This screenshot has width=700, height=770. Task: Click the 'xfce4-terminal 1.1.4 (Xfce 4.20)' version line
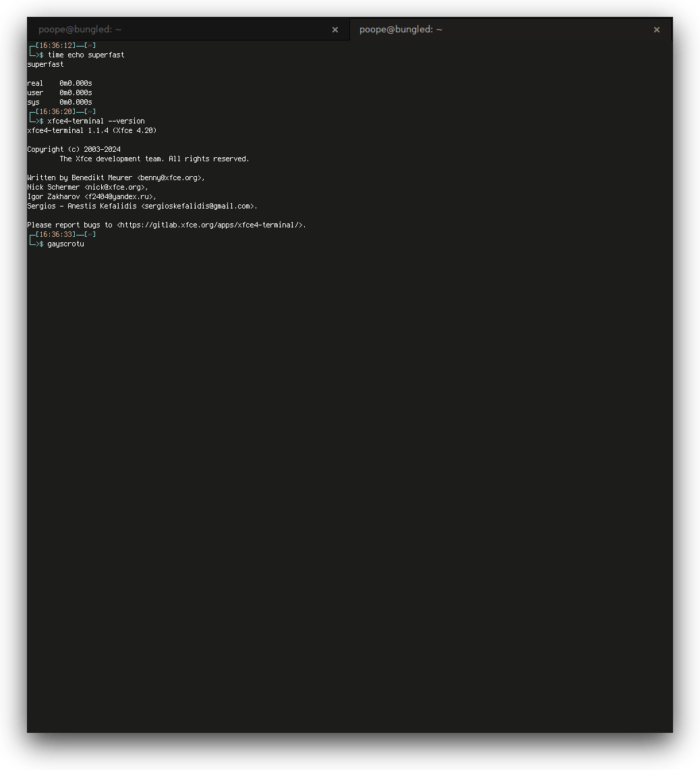(92, 131)
